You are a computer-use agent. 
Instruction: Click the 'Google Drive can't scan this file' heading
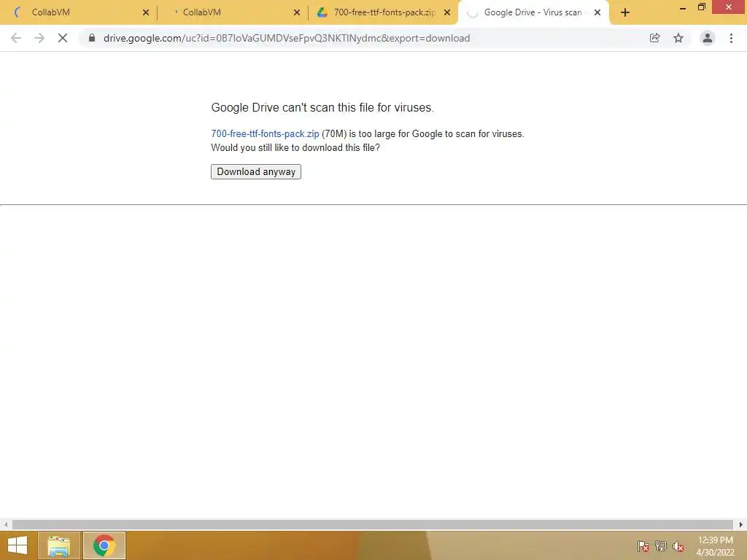[322, 108]
